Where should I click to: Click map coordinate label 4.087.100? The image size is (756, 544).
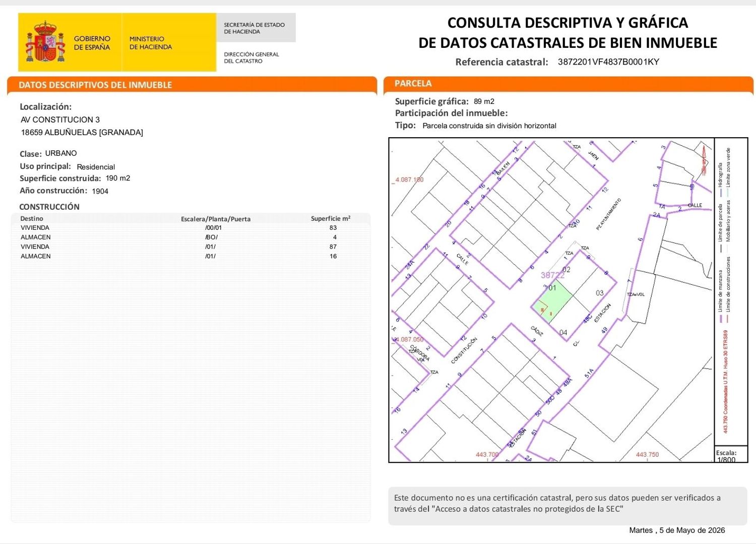tap(409, 179)
